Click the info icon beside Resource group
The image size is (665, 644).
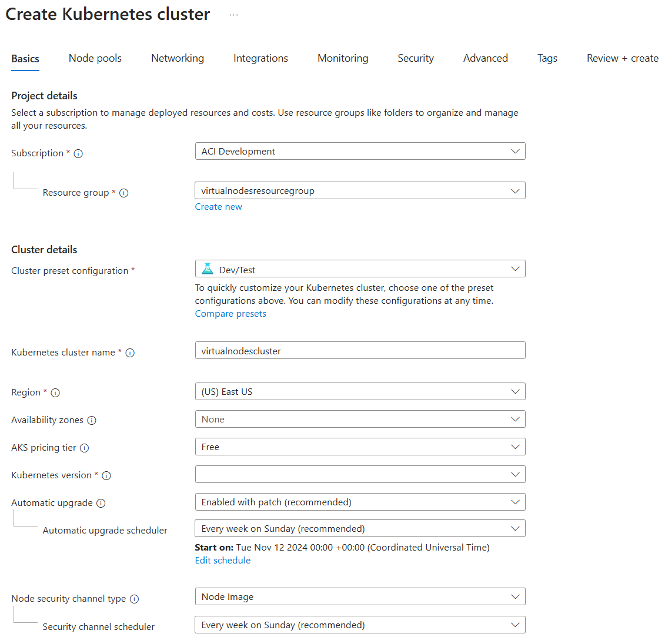(x=123, y=193)
